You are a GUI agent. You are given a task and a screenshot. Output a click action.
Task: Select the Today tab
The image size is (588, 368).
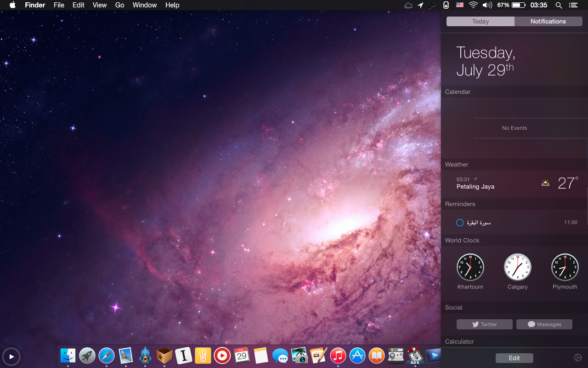point(481,21)
